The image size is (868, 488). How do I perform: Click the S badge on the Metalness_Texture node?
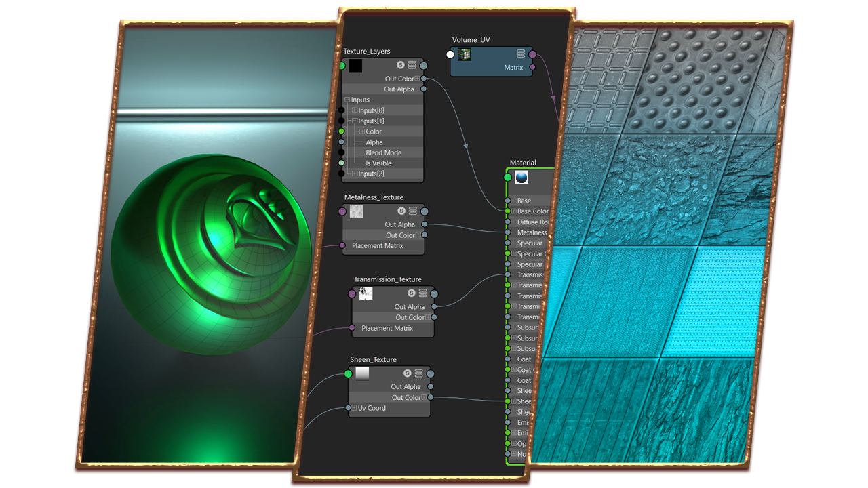pos(401,211)
